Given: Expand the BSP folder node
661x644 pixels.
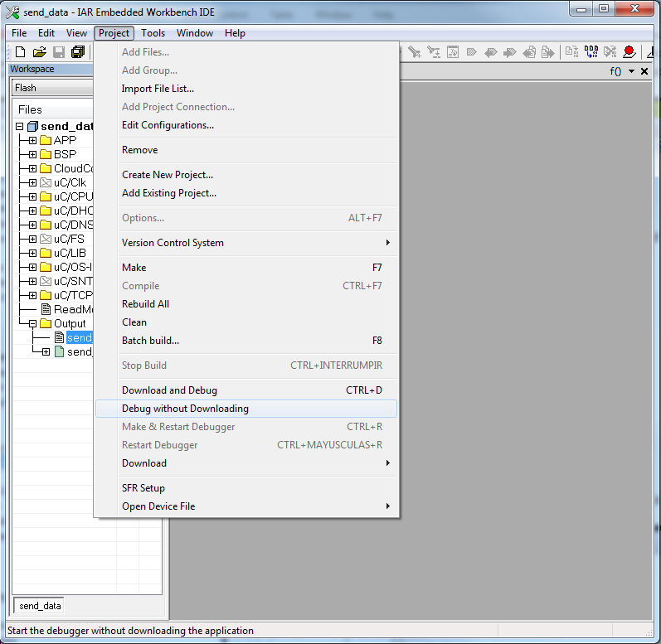Looking at the screenshot, I should tap(32, 155).
